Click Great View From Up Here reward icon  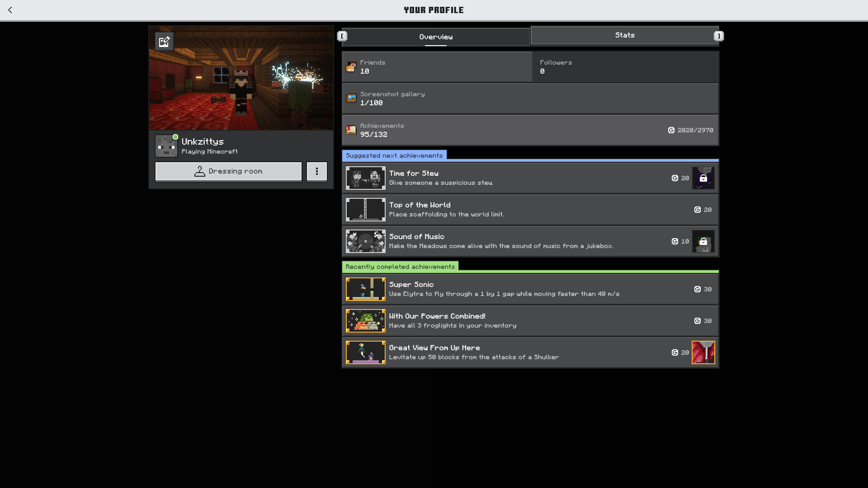[703, 352]
